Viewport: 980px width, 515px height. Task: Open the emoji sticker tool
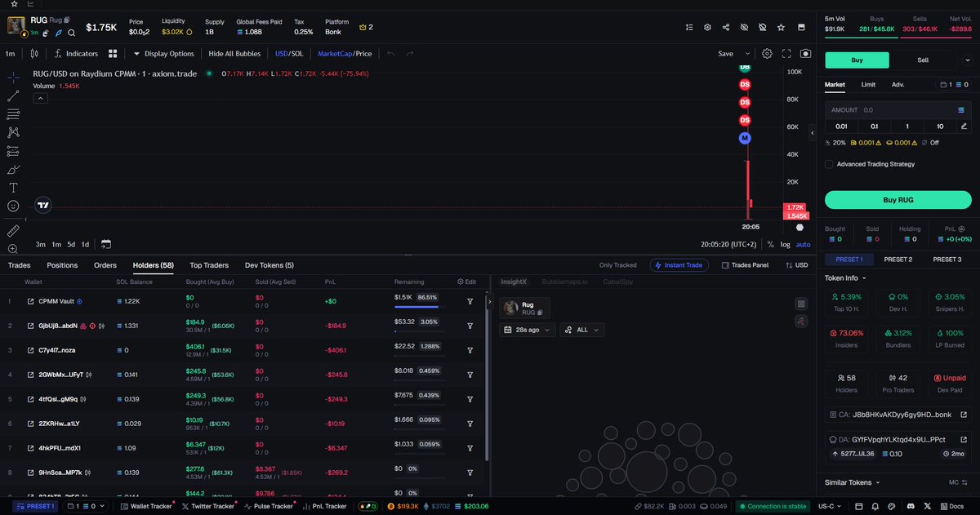[13, 206]
